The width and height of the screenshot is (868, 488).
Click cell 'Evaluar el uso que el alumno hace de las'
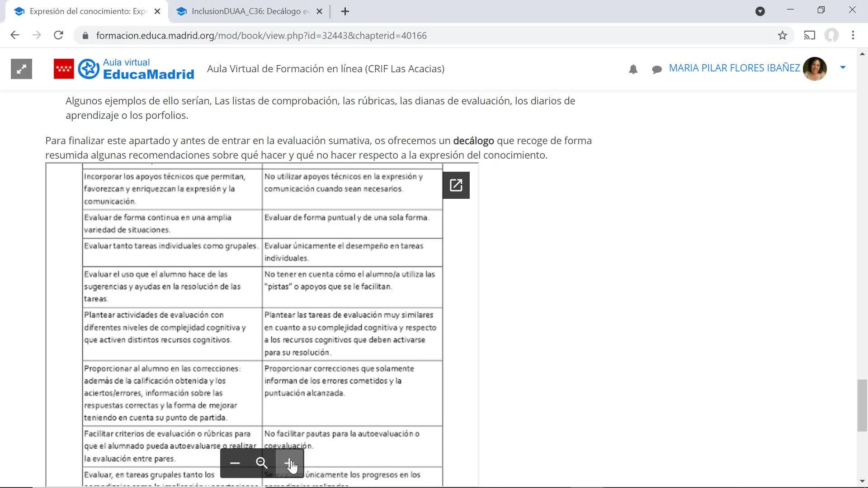tap(172, 287)
